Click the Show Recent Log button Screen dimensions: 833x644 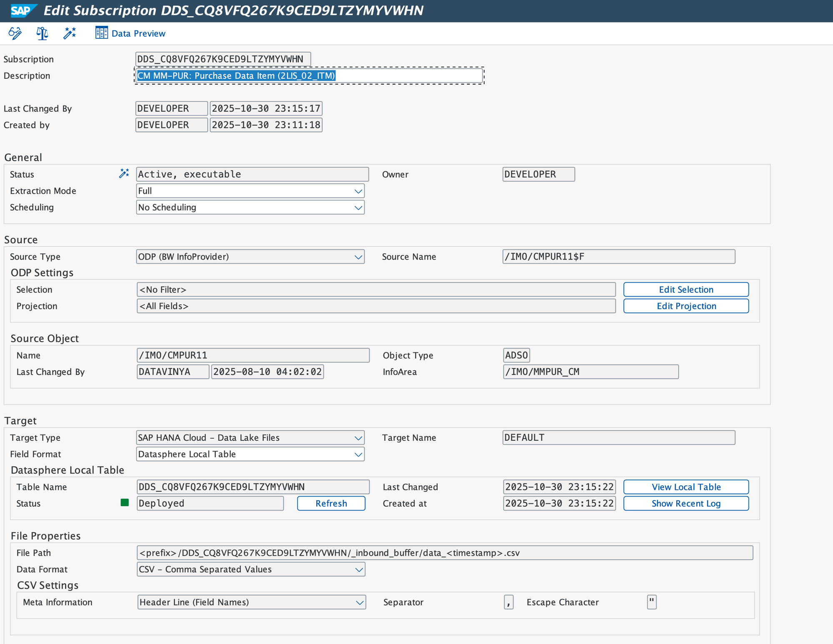(x=686, y=503)
